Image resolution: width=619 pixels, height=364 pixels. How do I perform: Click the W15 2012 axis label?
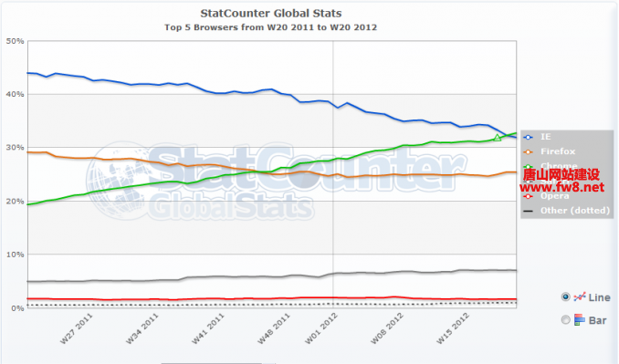coord(453,328)
